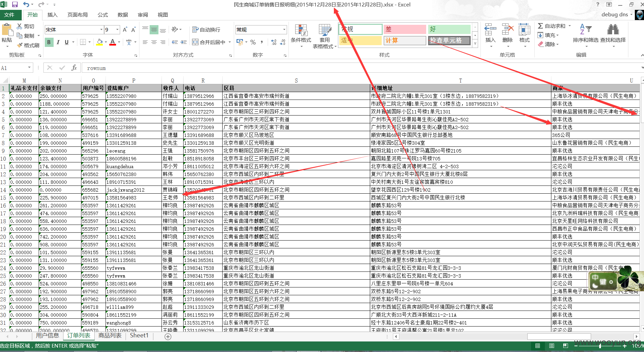Expand AutoSum 自动求和 options arrow
644x352 pixels.
click(x=570, y=26)
